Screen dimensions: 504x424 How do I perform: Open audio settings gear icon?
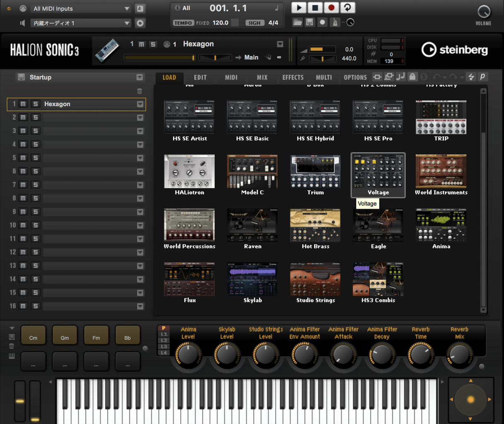click(140, 23)
